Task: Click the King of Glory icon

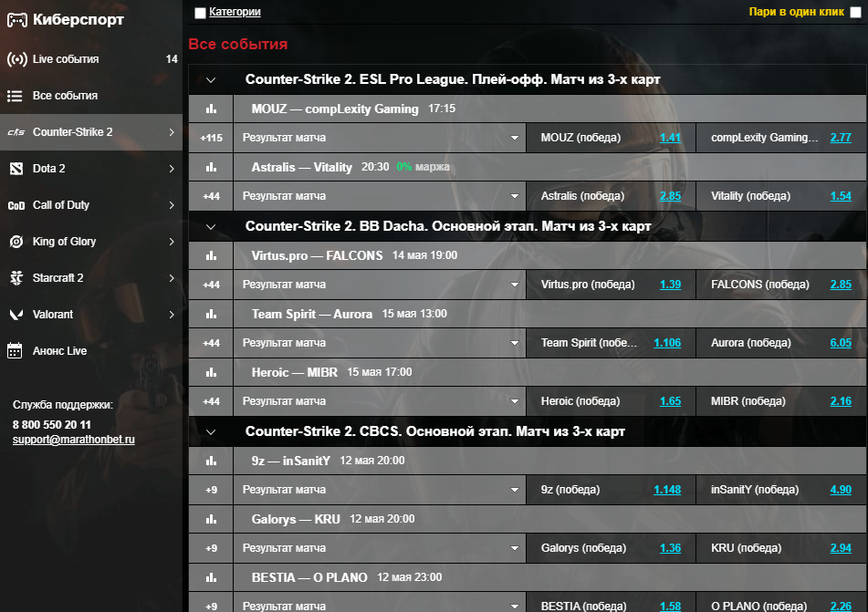Action: point(16,242)
